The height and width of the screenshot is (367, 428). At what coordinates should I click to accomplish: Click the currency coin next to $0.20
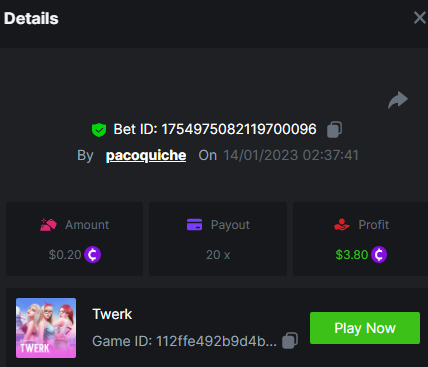pyautogui.click(x=92, y=255)
